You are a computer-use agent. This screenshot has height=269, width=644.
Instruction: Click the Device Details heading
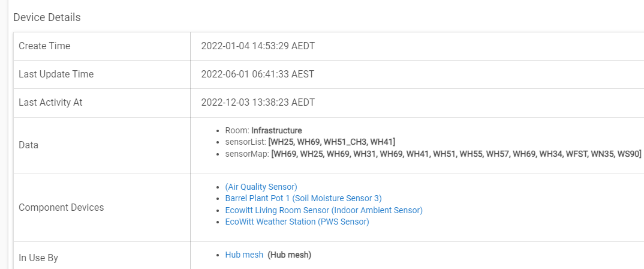pyautogui.click(x=47, y=17)
